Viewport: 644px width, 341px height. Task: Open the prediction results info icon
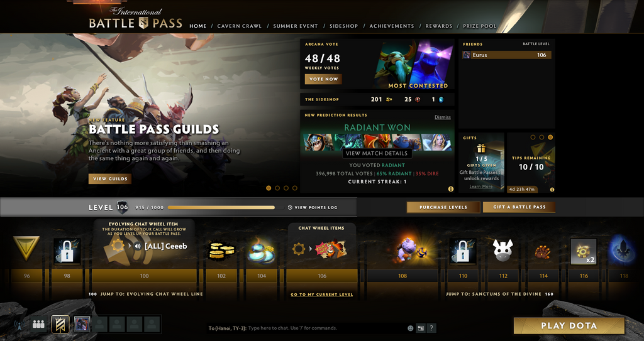[x=450, y=189]
